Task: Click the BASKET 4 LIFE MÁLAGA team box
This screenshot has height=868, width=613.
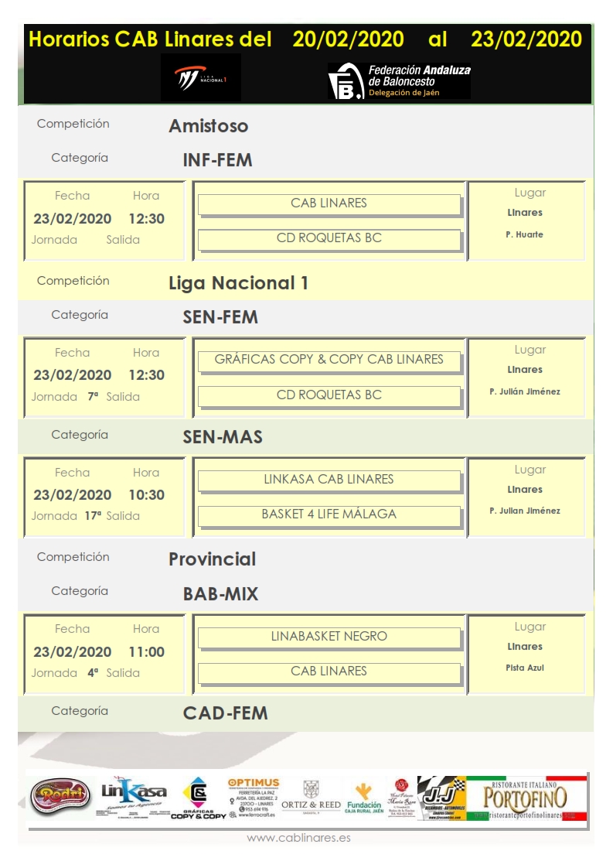Action: click(x=329, y=515)
